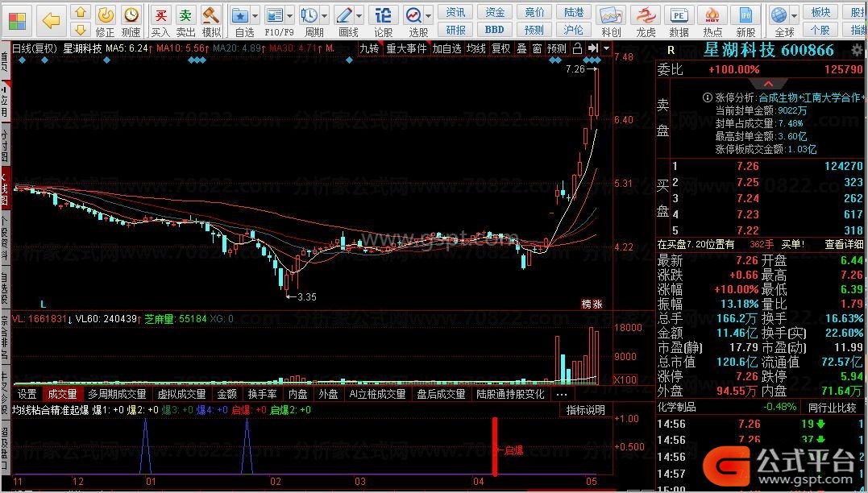
Task: Click the 榜涨 label on chart
Action: coord(592,304)
